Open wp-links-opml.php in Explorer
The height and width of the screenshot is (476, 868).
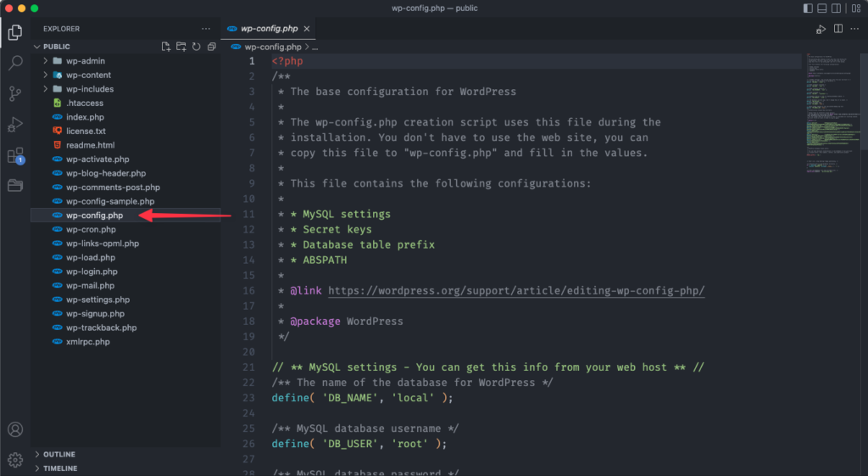pos(125,244)
